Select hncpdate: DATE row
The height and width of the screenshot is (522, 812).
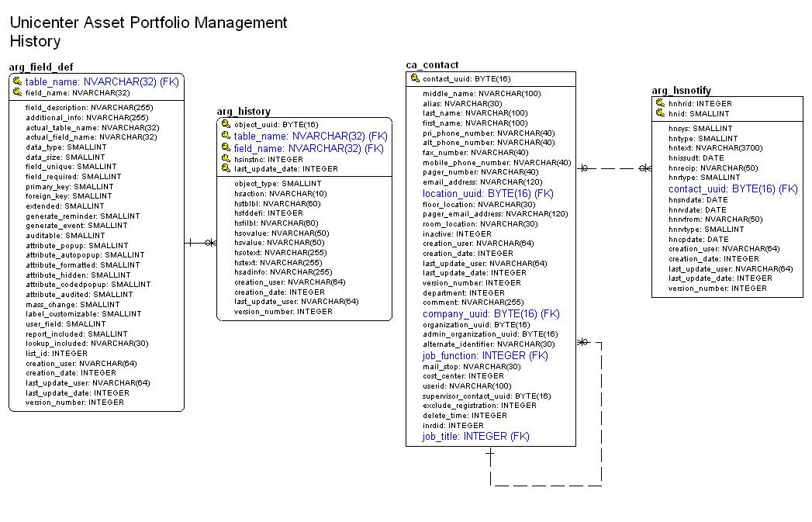point(699,239)
